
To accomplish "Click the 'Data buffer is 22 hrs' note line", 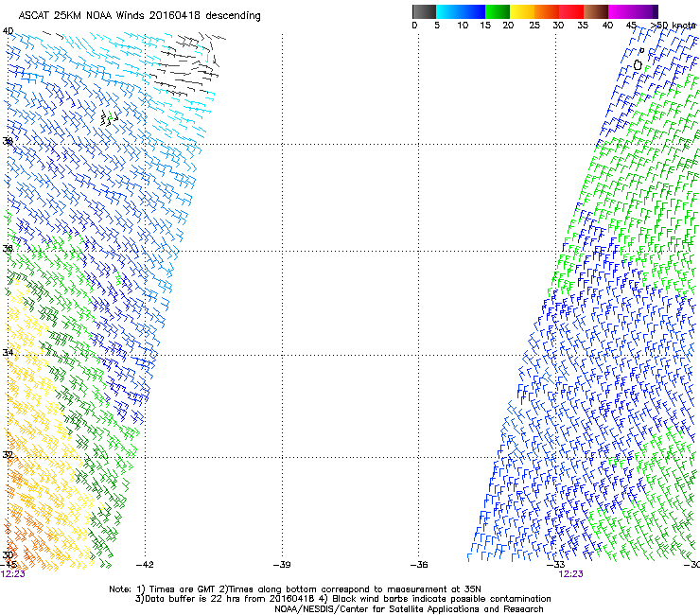I will coord(342,599).
